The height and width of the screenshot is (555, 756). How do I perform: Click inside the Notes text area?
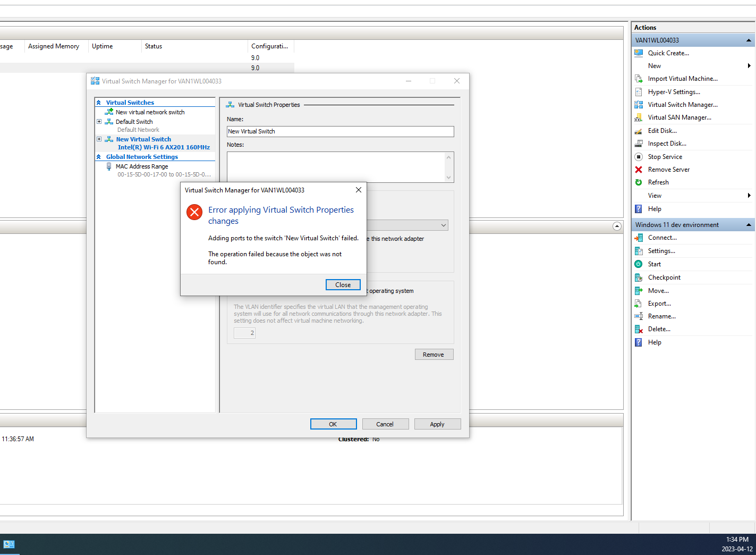pos(336,167)
